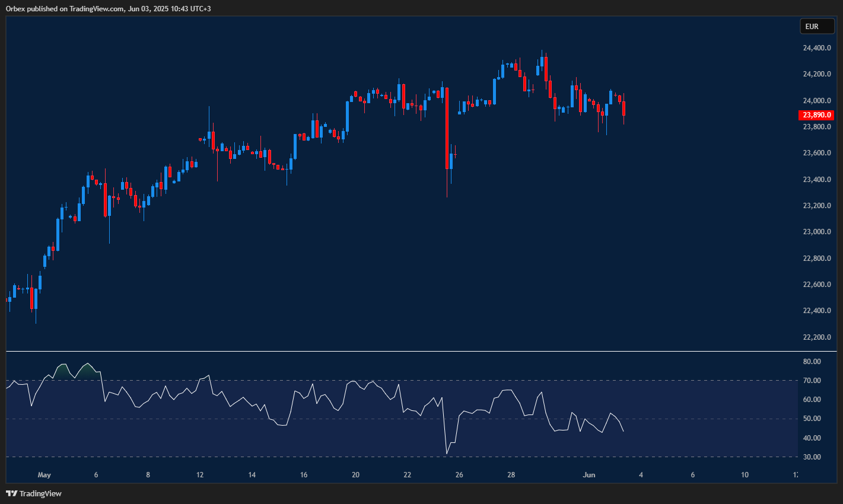Select the last candle before the price label

pos(623,110)
